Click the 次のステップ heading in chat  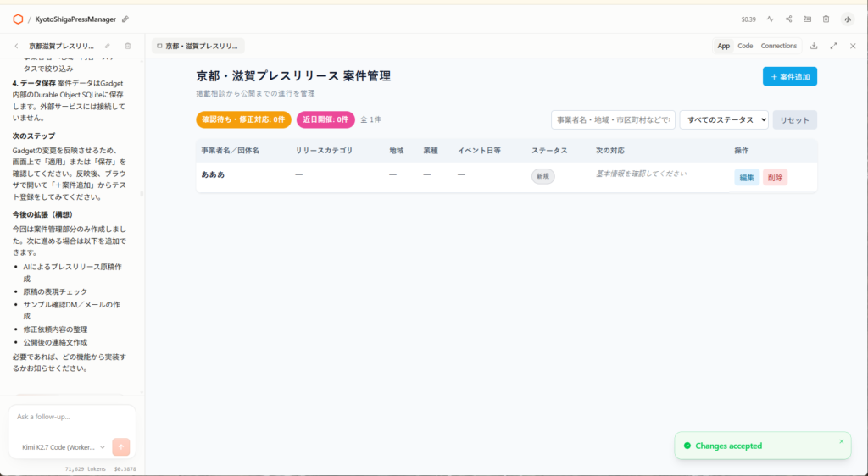34,136
